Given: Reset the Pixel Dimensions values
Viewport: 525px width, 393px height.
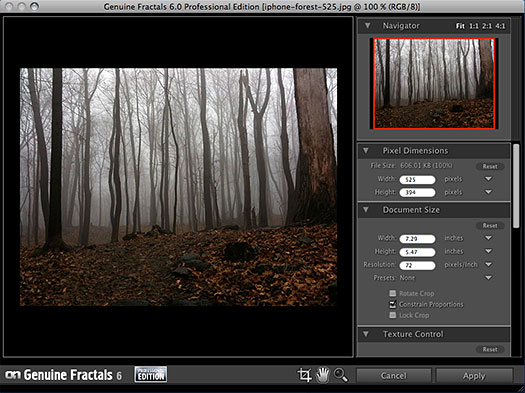Looking at the screenshot, I should tap(490, 166).
